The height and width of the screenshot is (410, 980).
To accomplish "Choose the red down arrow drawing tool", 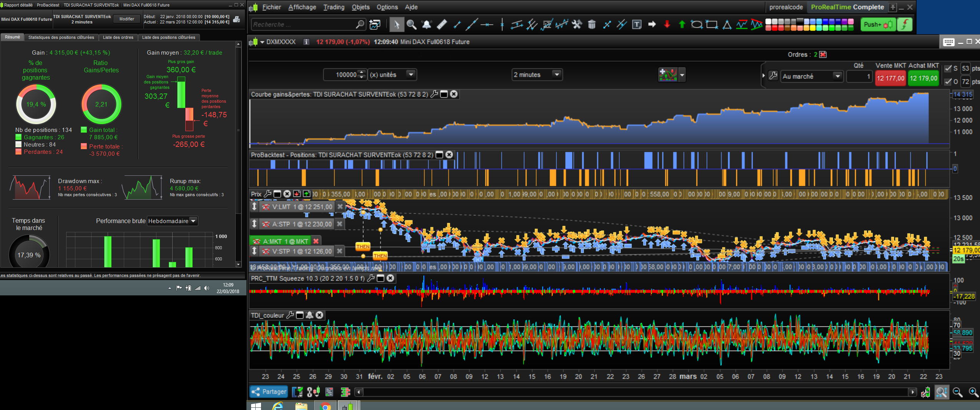I will (x=667, y=25).
